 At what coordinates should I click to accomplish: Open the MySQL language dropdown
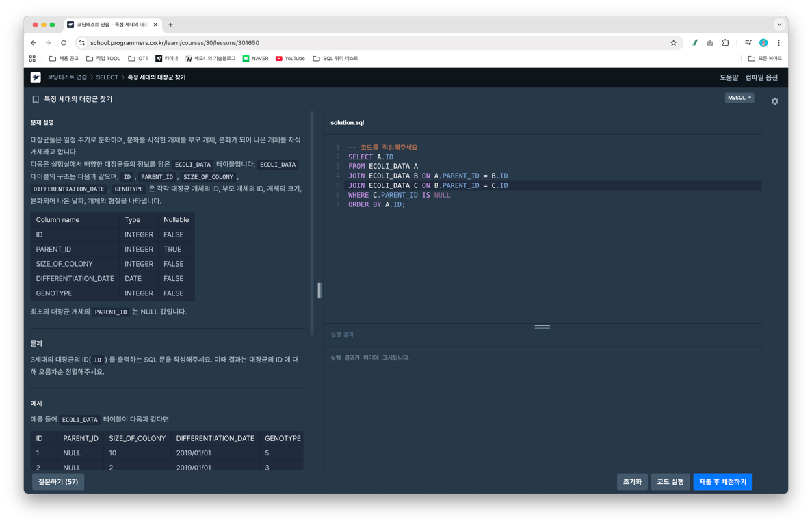[739, 97]
